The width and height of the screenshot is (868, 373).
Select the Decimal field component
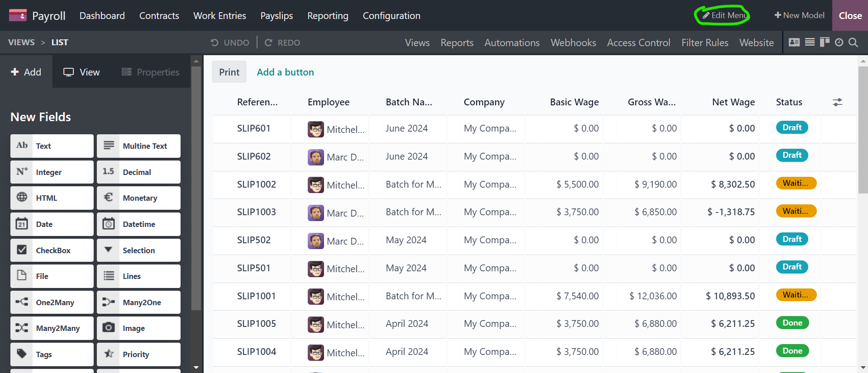[x=138, y=172]
